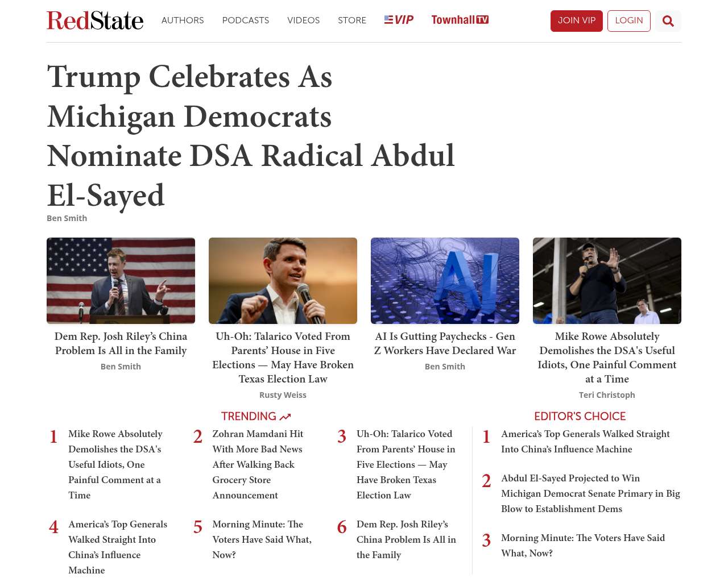
Task: Open the Trump Celebrates Michigan Democrats headline
Action: tap(251, 136)
